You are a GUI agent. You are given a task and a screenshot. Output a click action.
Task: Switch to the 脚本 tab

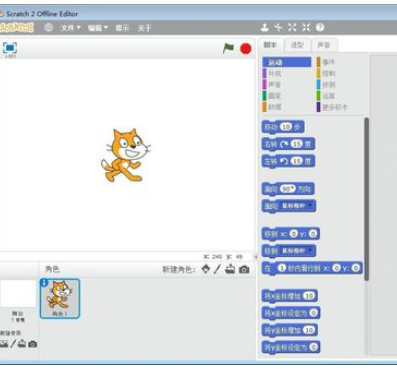point(270,45)
